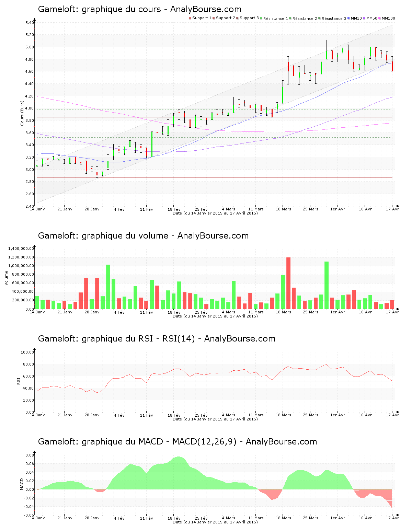Image resolution: width=412 pixels, height=532 pixels.
Task: Click the tallest green volume bar before 1er Avr
Action: point(327,285)
